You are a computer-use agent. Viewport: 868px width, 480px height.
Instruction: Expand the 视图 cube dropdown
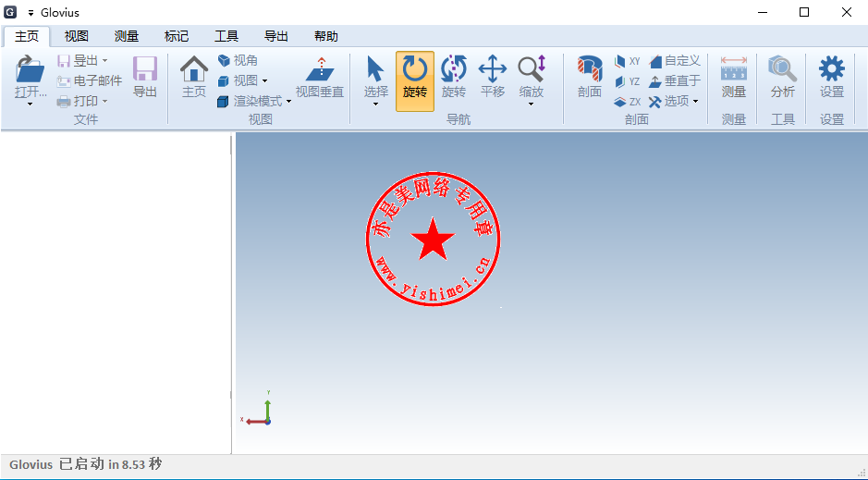264,81
